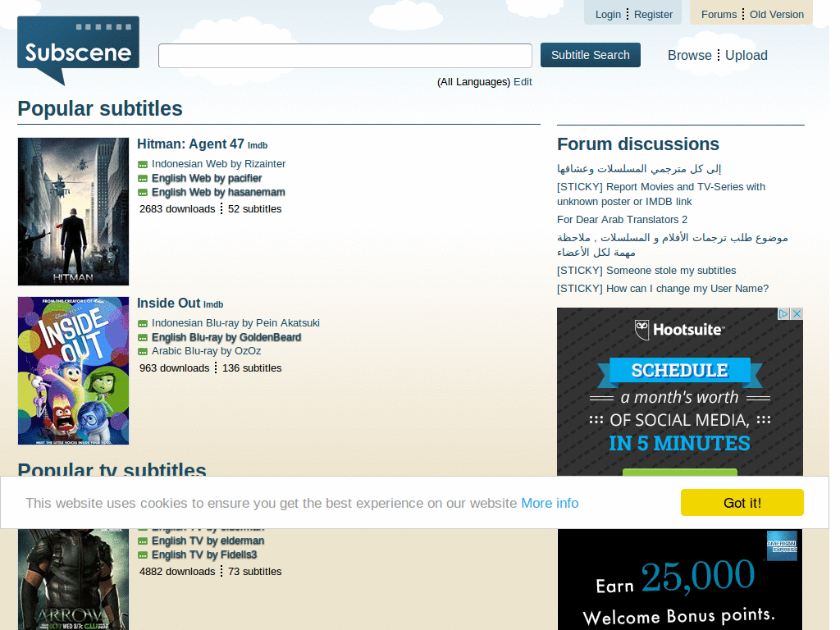This screenshot has height=630, width=840.
Task: Click the Hootsuite SCHEDULE banner ad
Action: point(680,391)
